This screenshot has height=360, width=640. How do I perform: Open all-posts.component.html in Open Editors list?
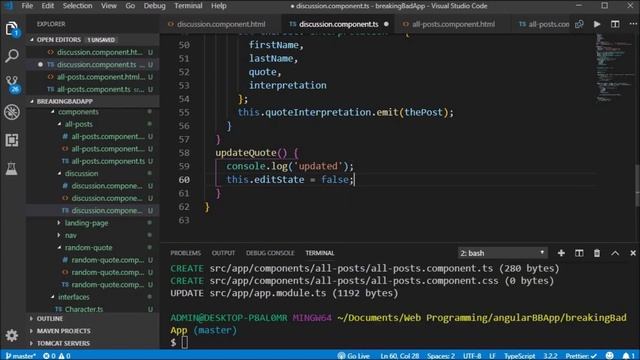point(100,77)
